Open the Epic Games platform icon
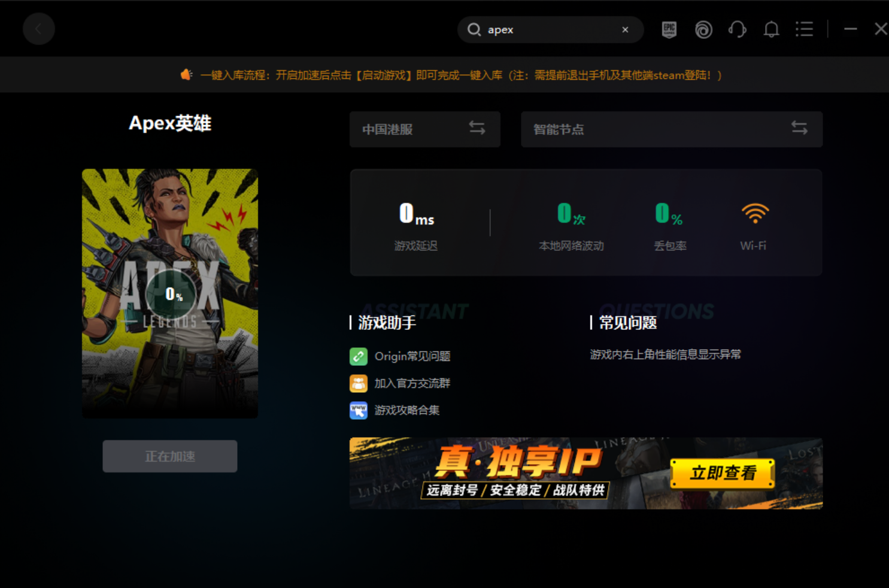The image size is (889, 588). pos(669,29)
